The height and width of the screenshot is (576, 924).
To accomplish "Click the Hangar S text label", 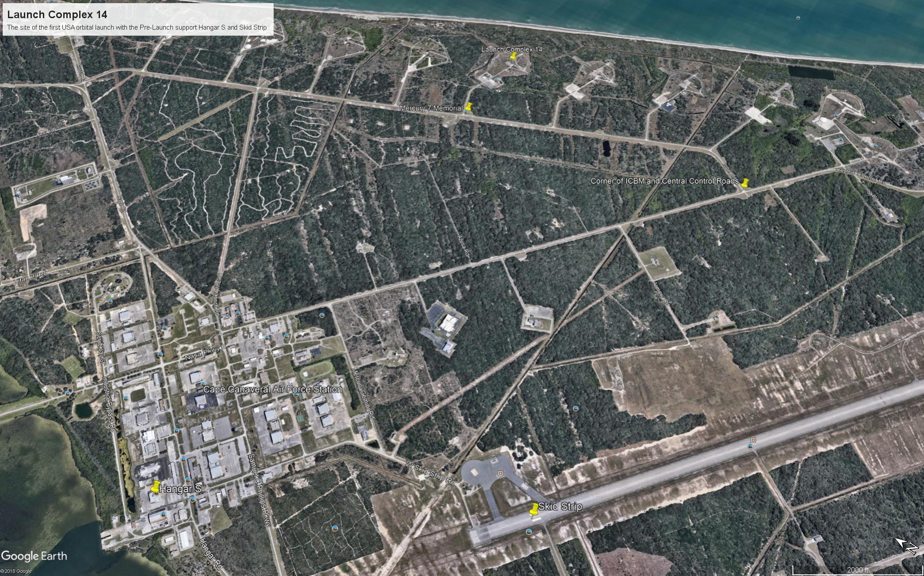I will point(180,489).
